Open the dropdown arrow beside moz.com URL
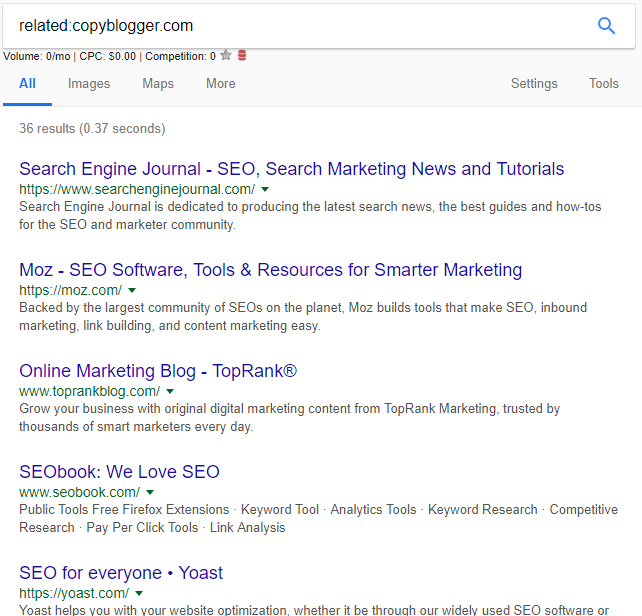The image size is (642, 616). (x=132, y=290)
